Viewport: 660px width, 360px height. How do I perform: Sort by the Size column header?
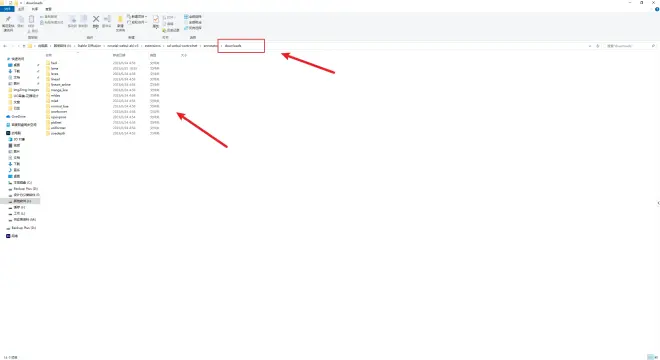click(x=184, y=55)
